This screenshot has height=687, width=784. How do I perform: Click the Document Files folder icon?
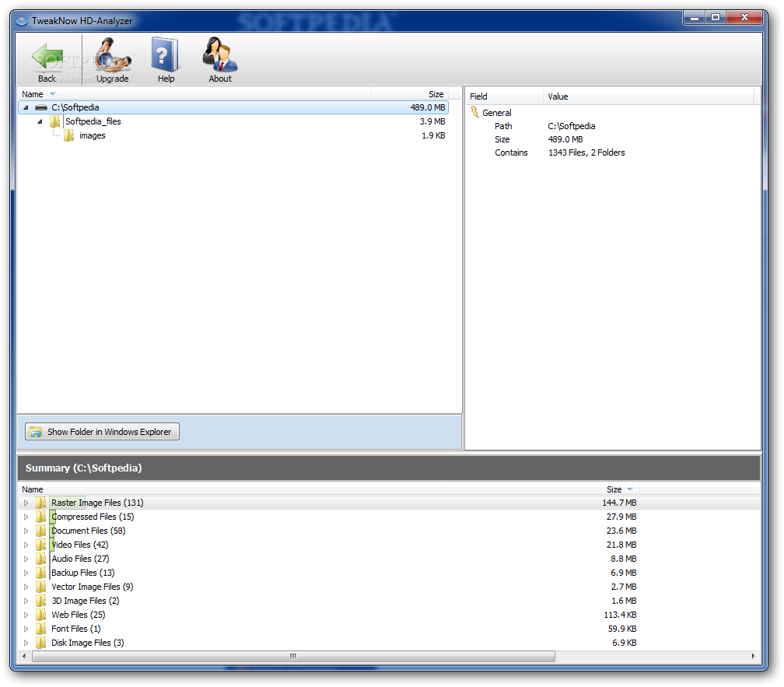(x=40, y=531)
